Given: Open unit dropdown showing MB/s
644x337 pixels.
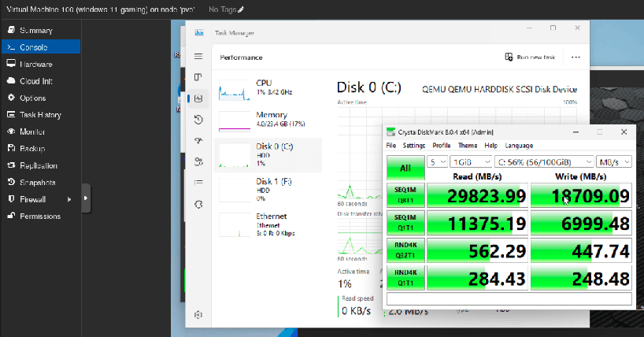Looking at the screenshot, I should pos(613,162).
